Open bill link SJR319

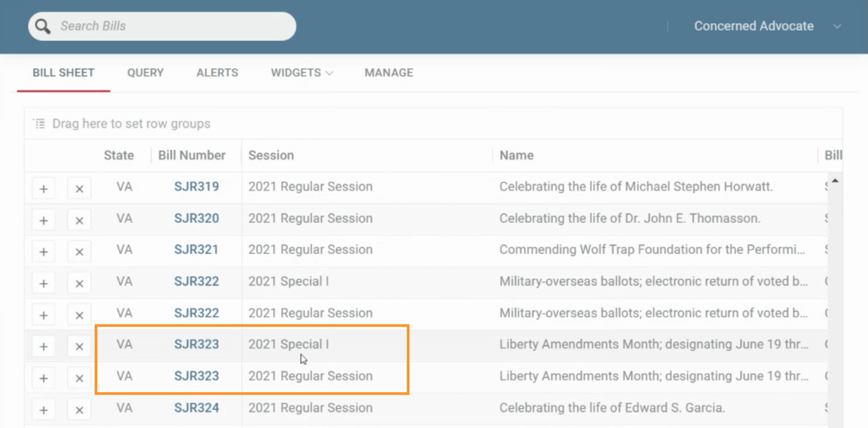pos(196,187)
